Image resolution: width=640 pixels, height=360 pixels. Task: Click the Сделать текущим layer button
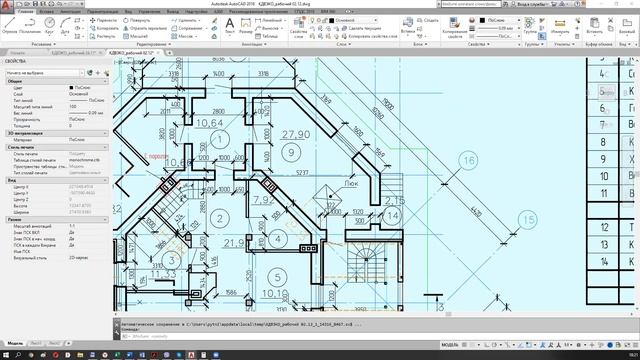tap(362, 28)
